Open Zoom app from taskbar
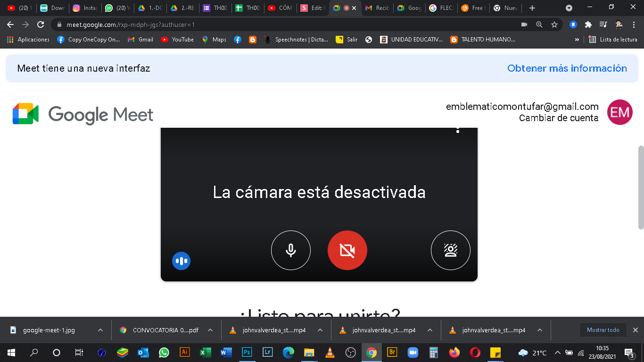The height and width of the screenshot is (362, 644). click(413, 352)
